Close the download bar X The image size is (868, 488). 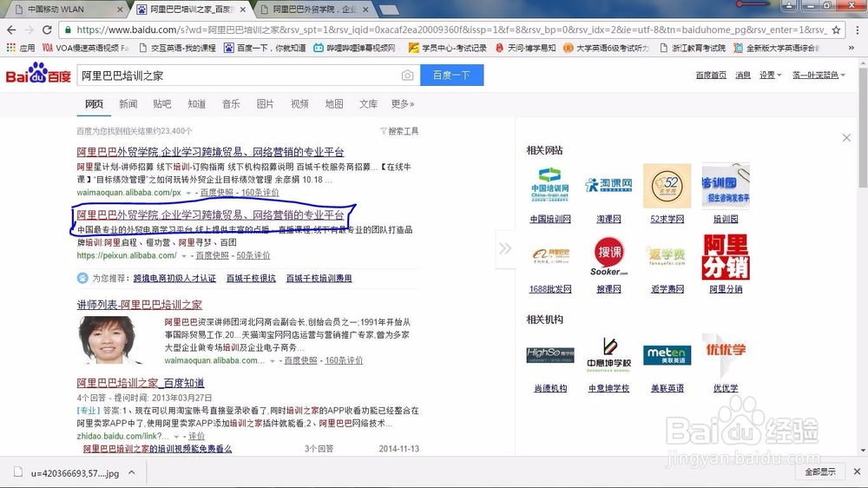[x=857, y=472]
